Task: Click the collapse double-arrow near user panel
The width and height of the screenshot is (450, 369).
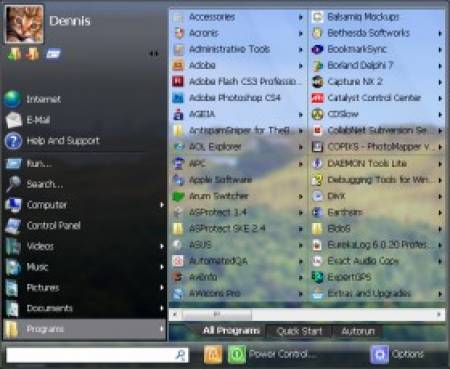Action: (x=154, y=54)
